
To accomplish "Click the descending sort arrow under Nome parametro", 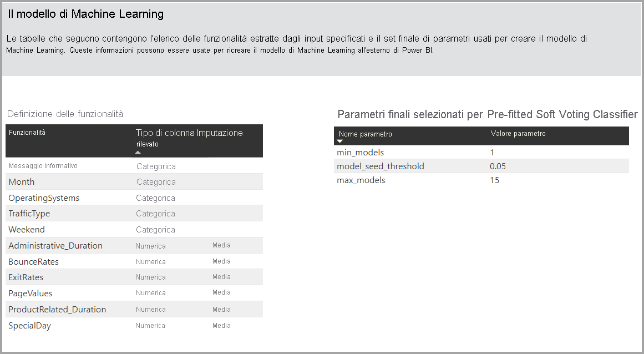I will (339, 141).
